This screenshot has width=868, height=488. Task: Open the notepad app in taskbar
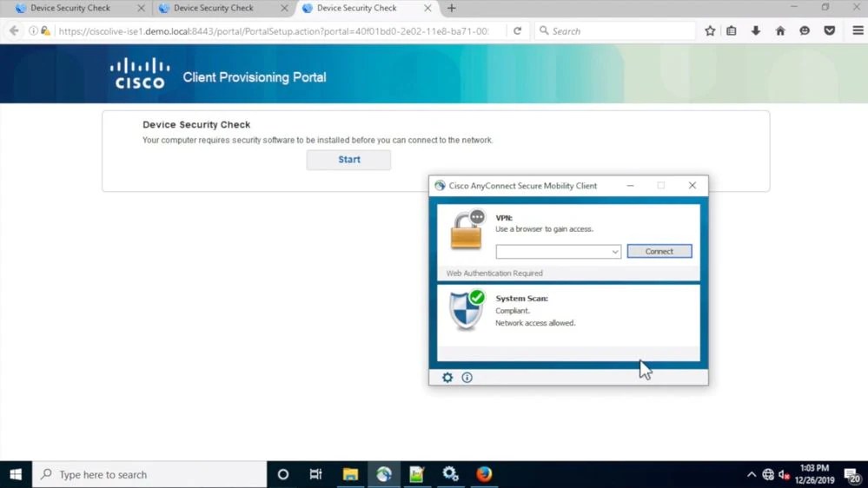point(417,474)
